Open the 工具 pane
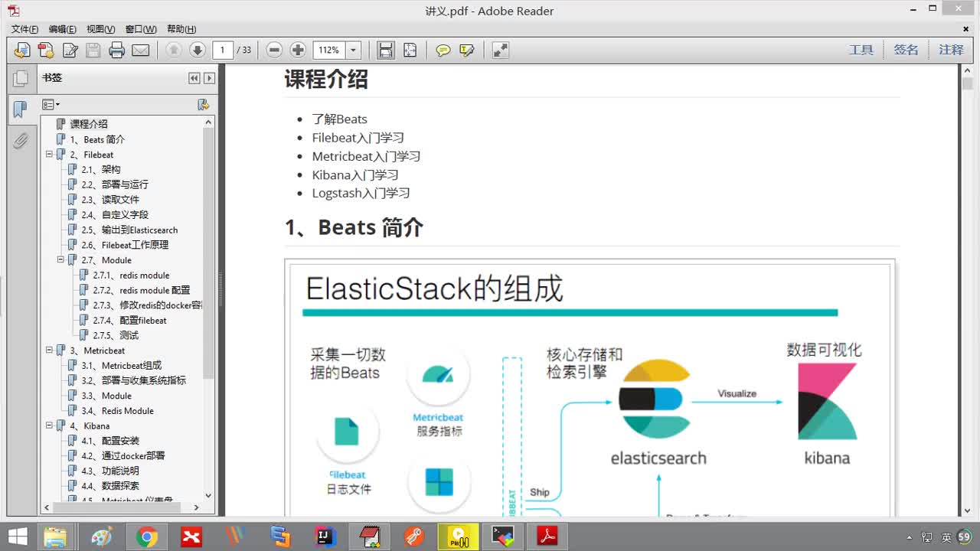This screenshot has width=980, height=551. coord(861,50)
